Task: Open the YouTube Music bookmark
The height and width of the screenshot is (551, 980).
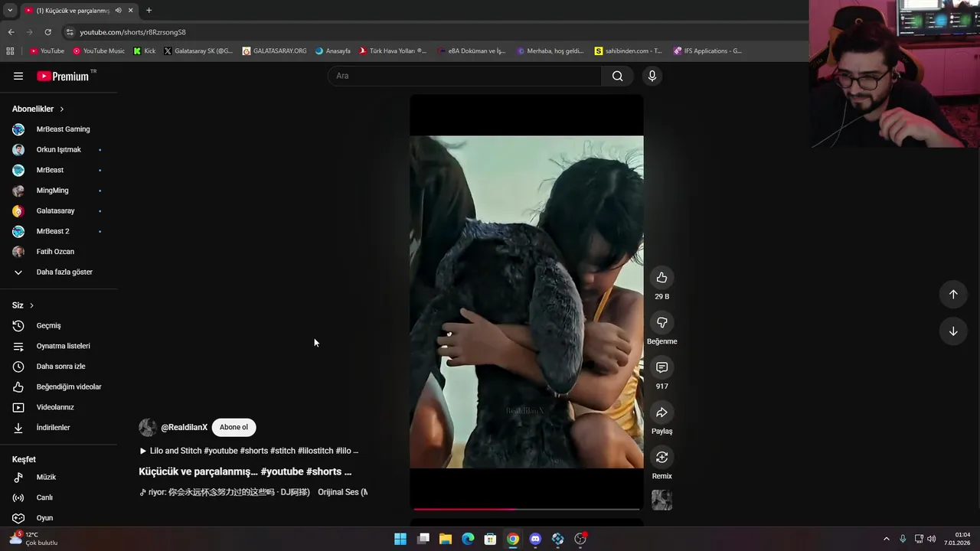Action: pyautogui.click(x=99, y=51)
